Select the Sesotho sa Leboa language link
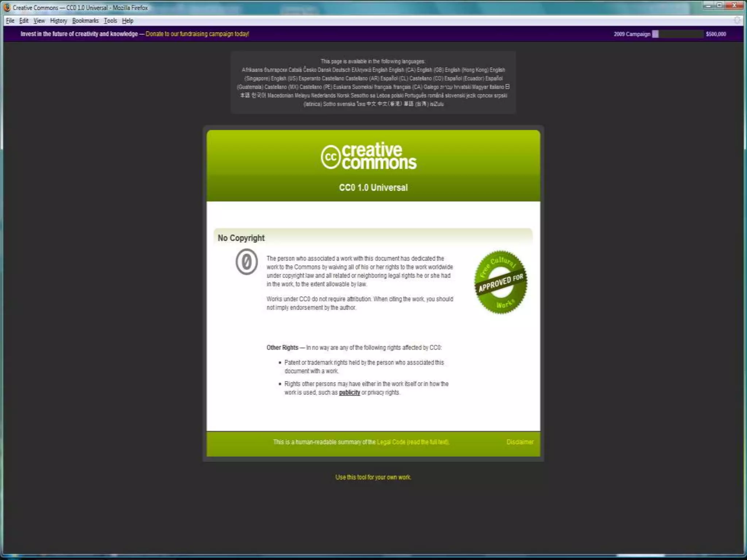747x560 pixels. (370, 96)
